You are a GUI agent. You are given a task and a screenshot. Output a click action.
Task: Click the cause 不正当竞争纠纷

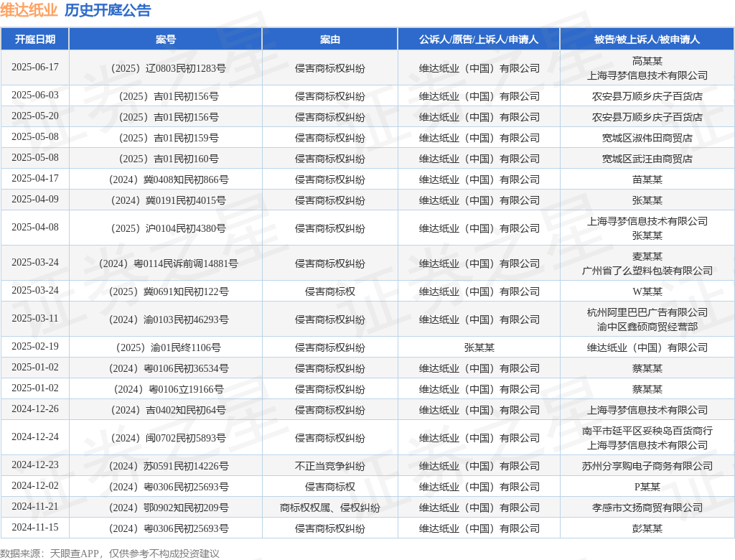[x=329, y=466]
